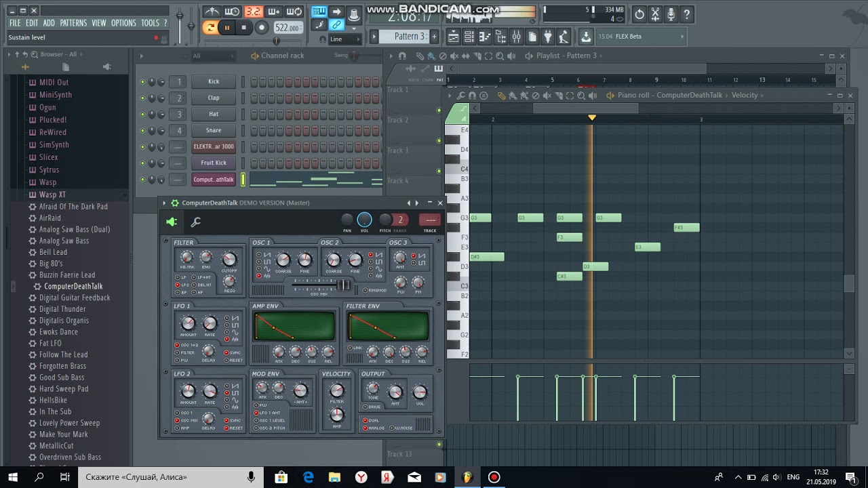Click the Kick channel button

point(214,81)
